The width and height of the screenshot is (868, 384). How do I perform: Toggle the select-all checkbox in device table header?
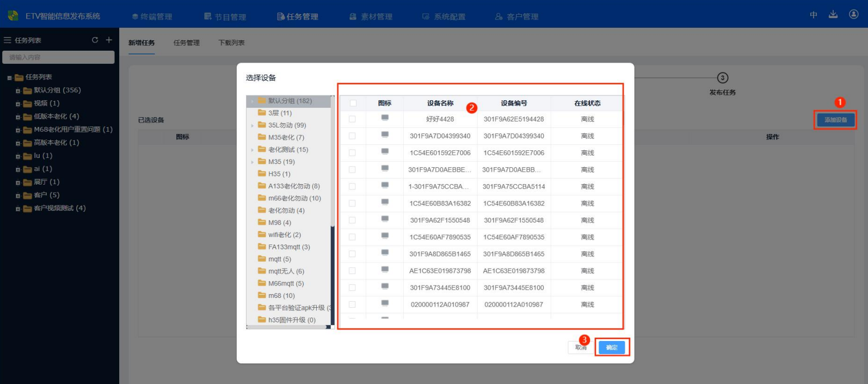click(x=353, y=103)
